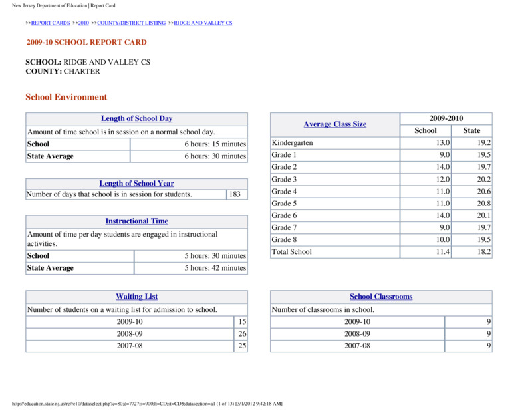Click the 2010 breadcrumb link
This screenshot has width=532, height=411.
click(84, 23)
